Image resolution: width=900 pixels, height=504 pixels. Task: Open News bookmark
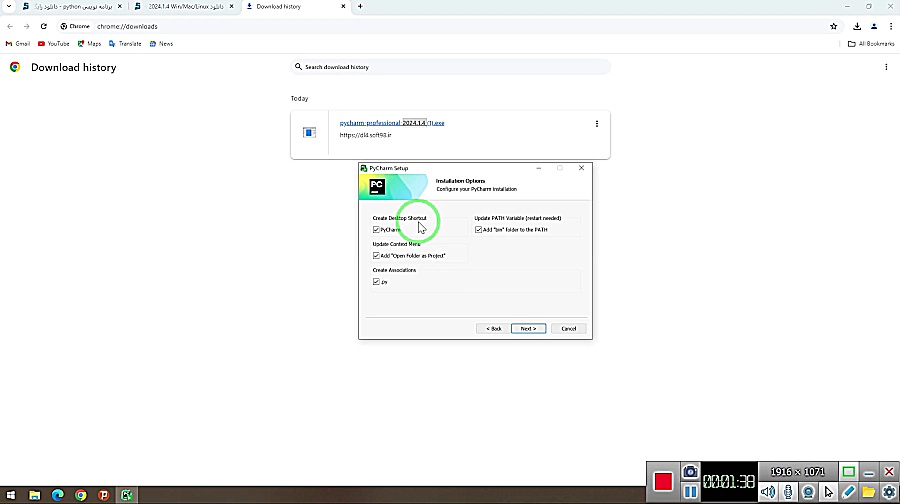tap(161, 44)
